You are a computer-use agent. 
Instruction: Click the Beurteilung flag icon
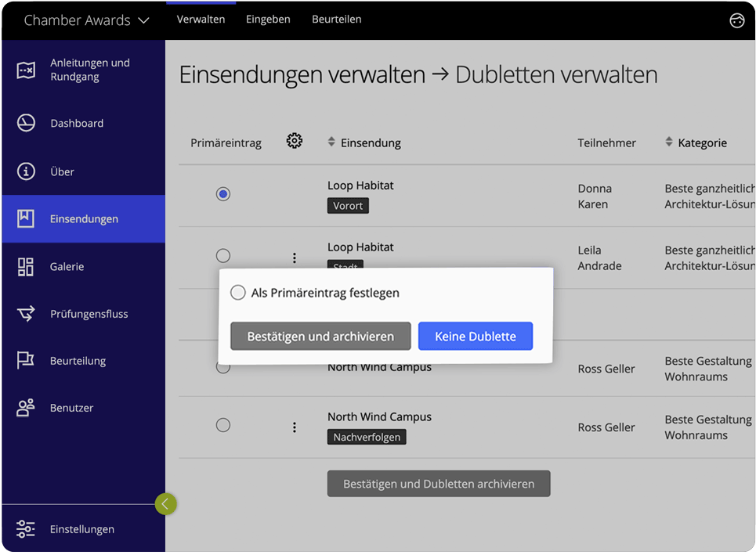(26, 360)
